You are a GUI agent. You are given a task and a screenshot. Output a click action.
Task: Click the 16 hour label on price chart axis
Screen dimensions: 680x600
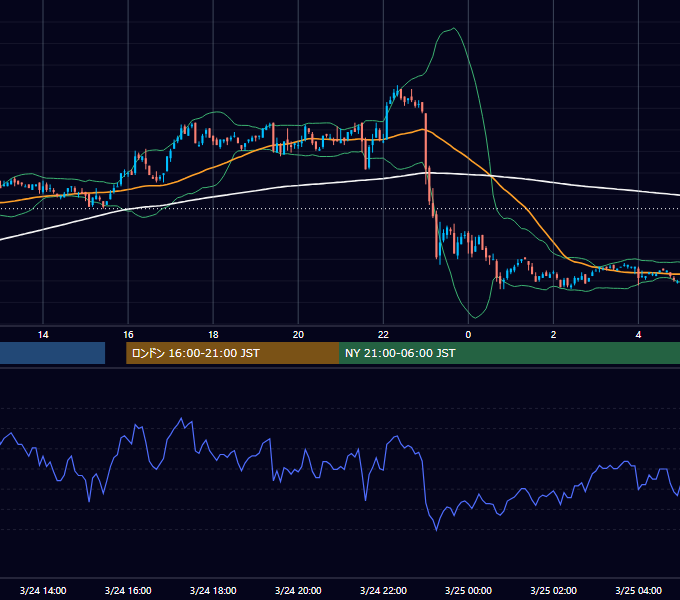point(128,335)
